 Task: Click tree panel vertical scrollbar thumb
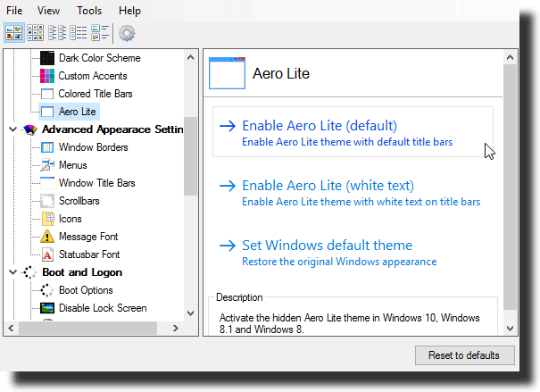coord(190,156)
